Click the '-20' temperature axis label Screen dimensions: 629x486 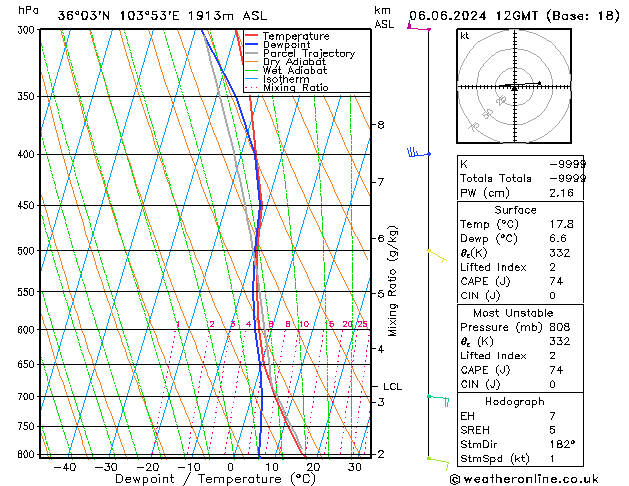click(x=148, y=467)
